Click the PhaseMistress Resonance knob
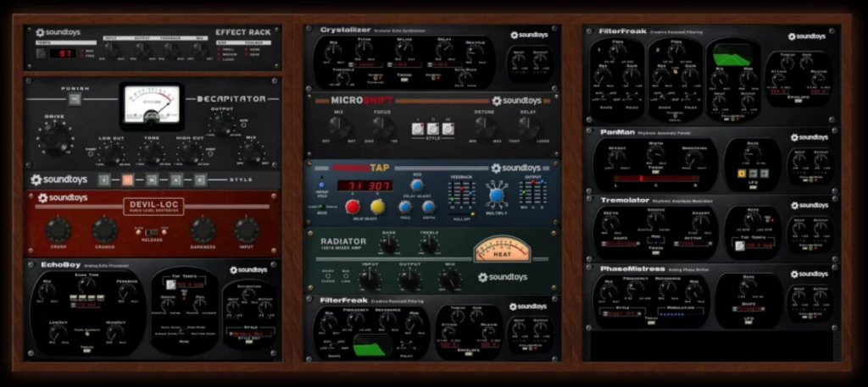 pyautogui.click(x=668, y=290)
